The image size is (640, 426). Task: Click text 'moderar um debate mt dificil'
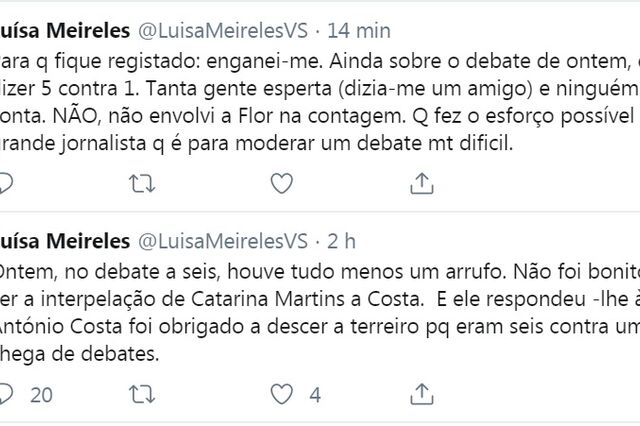[x=374, y=143]
